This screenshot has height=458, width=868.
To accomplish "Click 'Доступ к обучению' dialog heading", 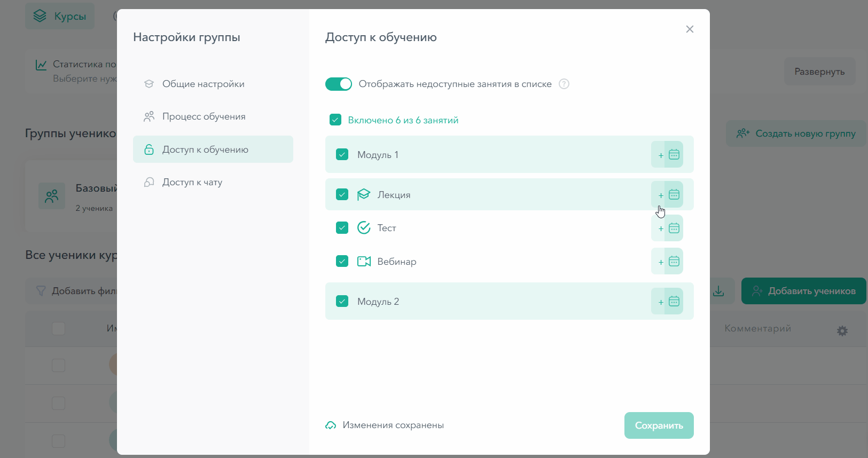I will (x=381, y=37).
